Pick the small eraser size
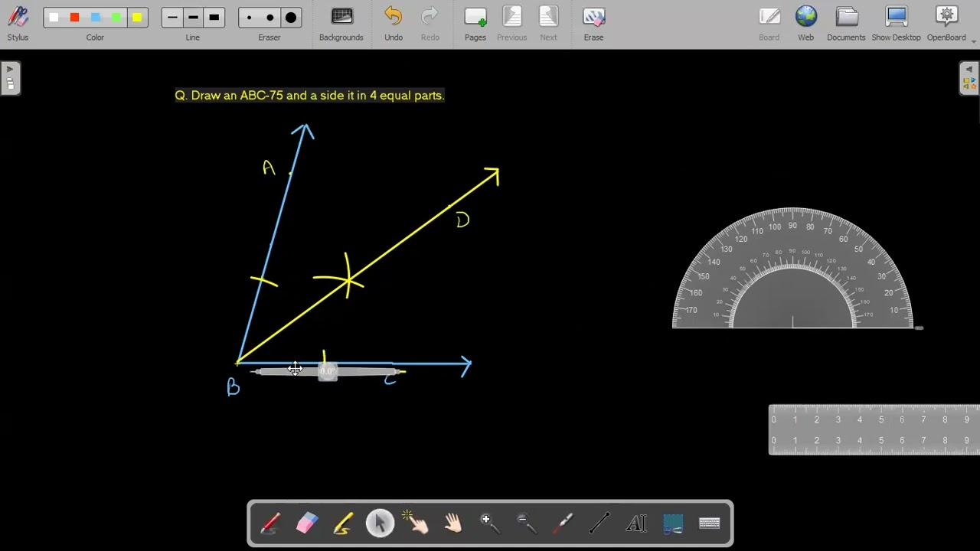 click(x=249, y=18)
